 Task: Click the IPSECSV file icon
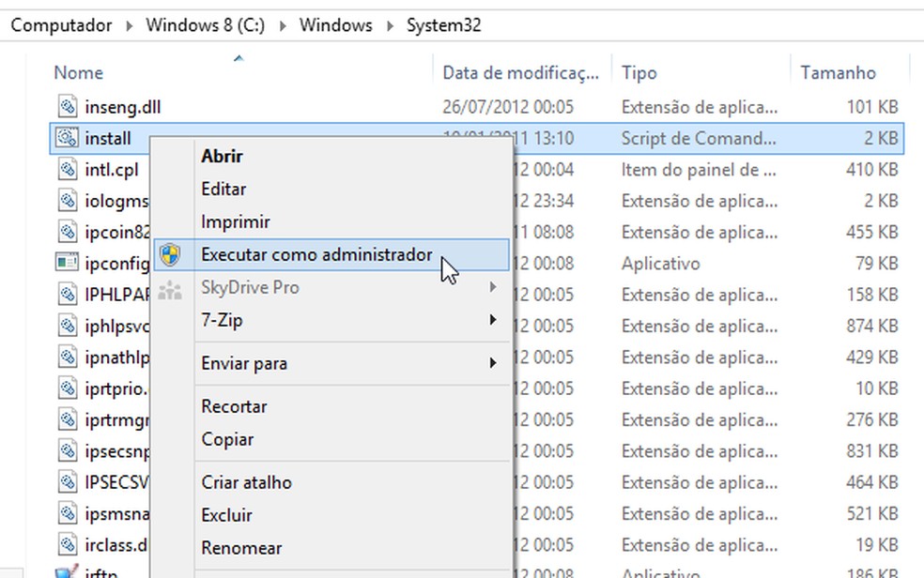pos(68,482)
